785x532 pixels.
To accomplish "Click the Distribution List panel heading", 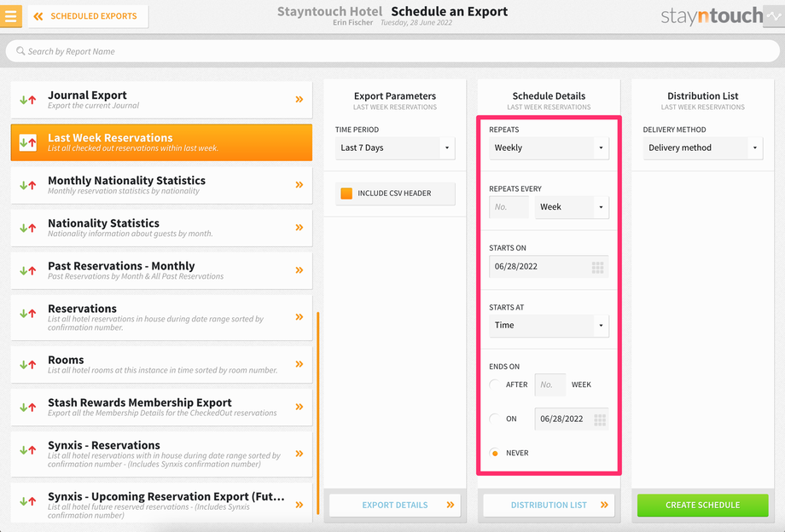I will click(703, 96).
